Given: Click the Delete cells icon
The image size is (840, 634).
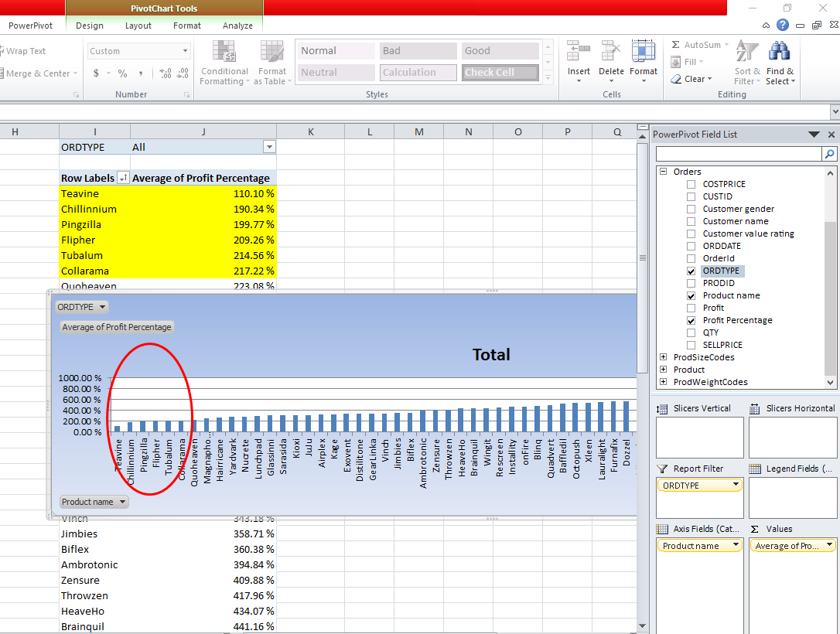Looking at the screenshot, I should click(611, 53).
